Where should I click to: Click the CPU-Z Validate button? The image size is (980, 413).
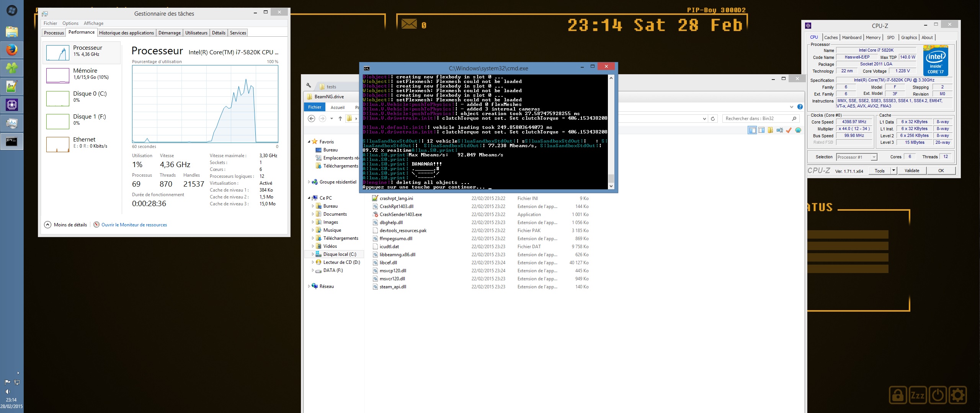912,171
